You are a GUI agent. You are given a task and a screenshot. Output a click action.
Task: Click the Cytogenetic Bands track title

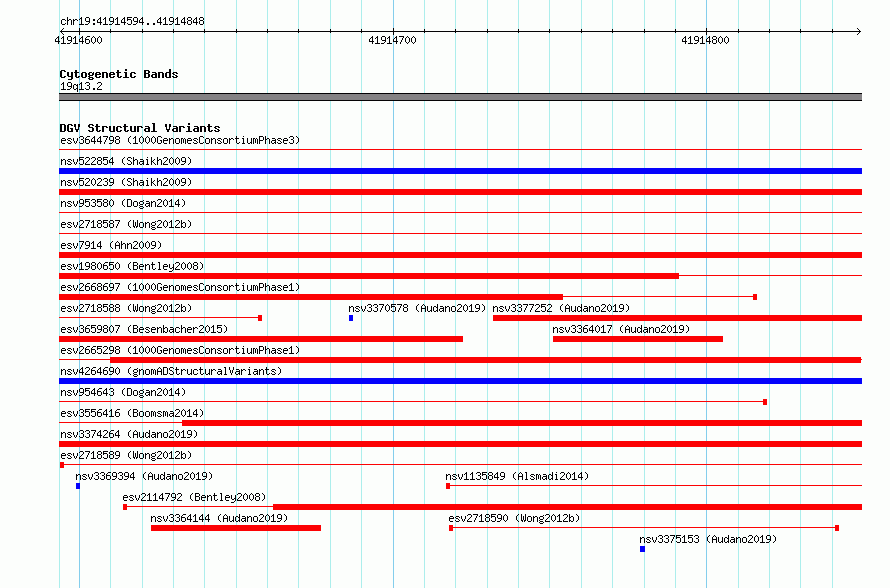pos(119,74)
